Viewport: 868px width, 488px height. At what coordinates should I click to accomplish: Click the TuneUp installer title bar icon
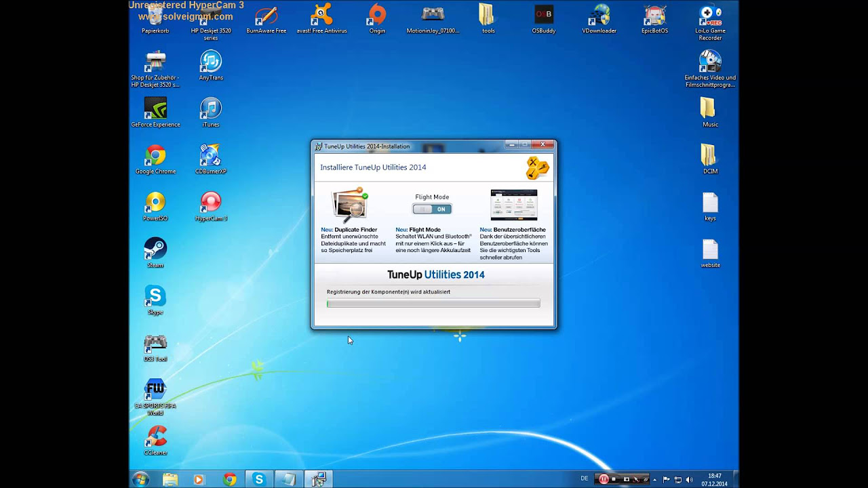tap(319, 146)
